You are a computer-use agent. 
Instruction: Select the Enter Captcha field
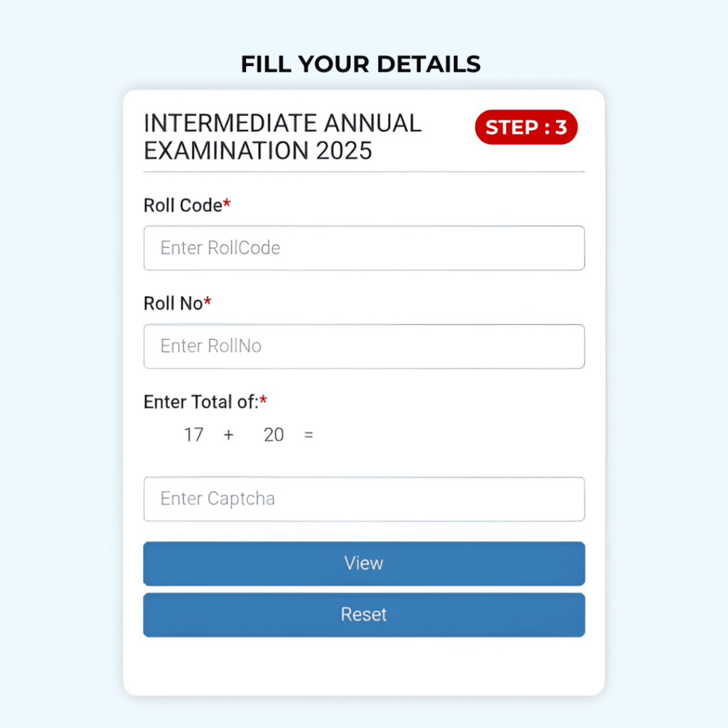[364, 499]
